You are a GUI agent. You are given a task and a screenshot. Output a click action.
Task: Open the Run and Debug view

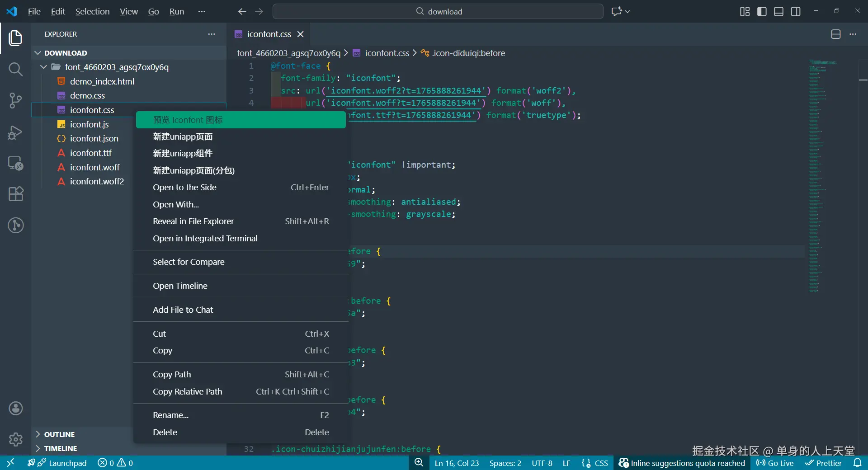[15, 132]
